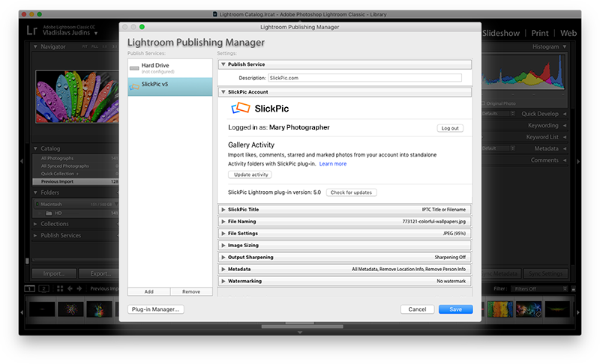
Task: Expand the Output Sharpening section
Action: (223, 257)
